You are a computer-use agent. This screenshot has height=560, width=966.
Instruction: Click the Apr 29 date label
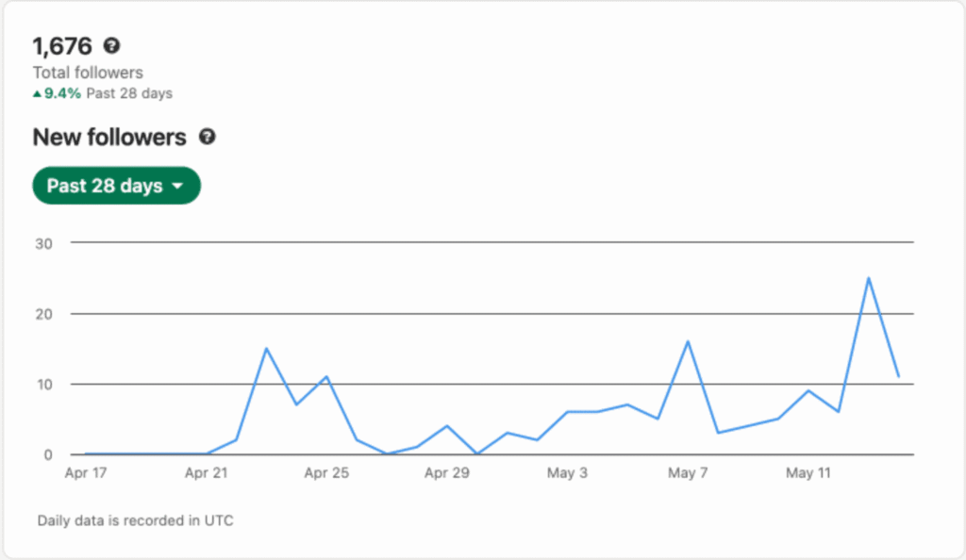pos(447,473)
